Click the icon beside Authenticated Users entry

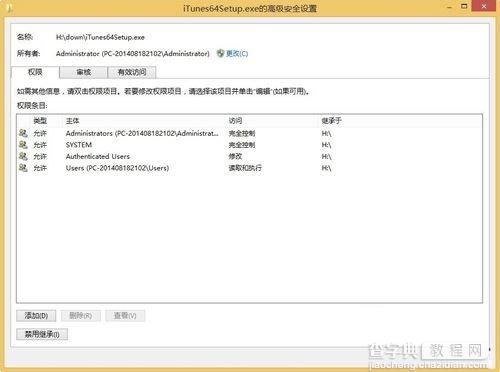point(23,156)
